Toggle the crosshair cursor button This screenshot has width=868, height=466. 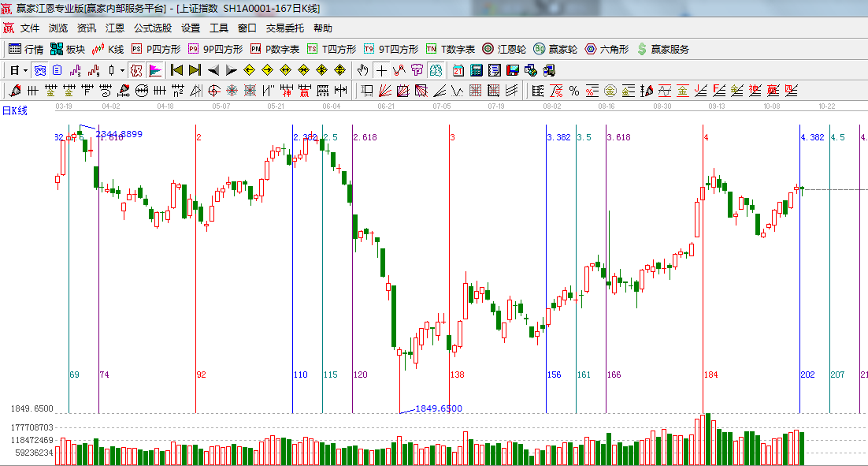[381, 70]
